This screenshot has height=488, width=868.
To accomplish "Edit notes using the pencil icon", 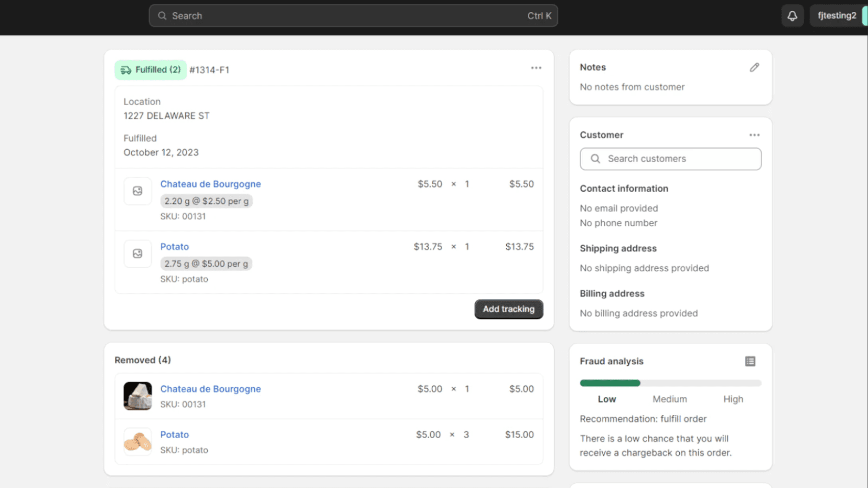I will click(x=754, y=67).
